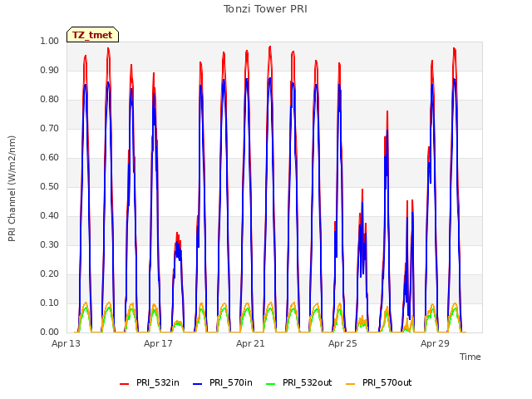Click the 0.10 y-axis tick label
The width and height of the screenshot is (532, 399).
pos(50,303)
